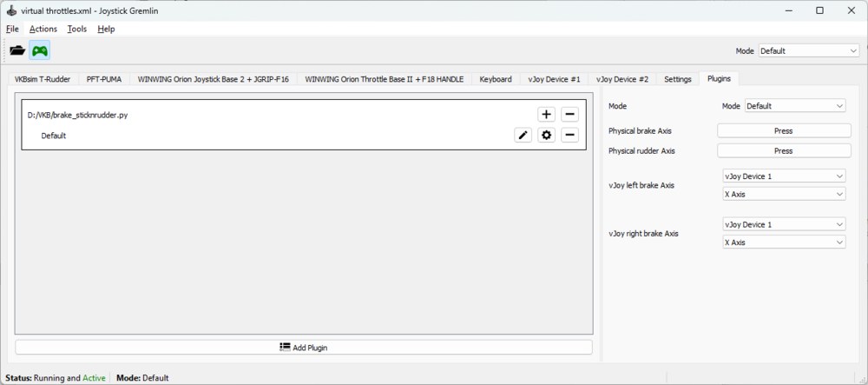Maximize the Joystick Gremlin window

(820, 10)
